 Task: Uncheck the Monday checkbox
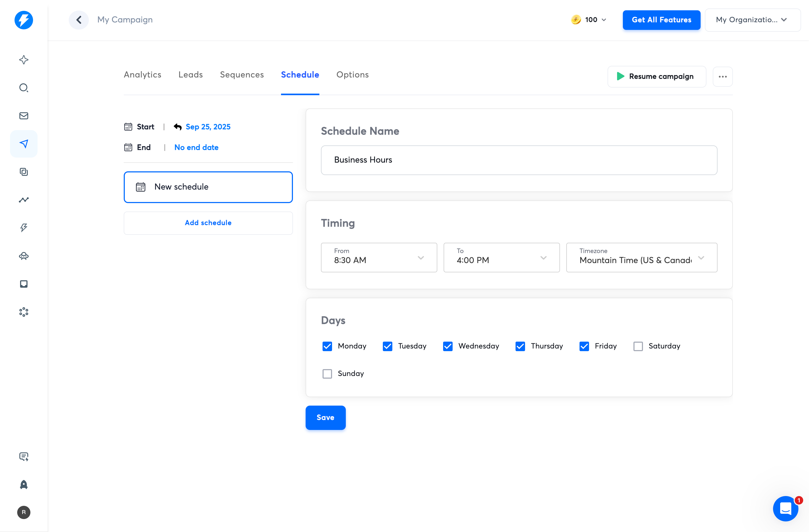click(327, 346)
